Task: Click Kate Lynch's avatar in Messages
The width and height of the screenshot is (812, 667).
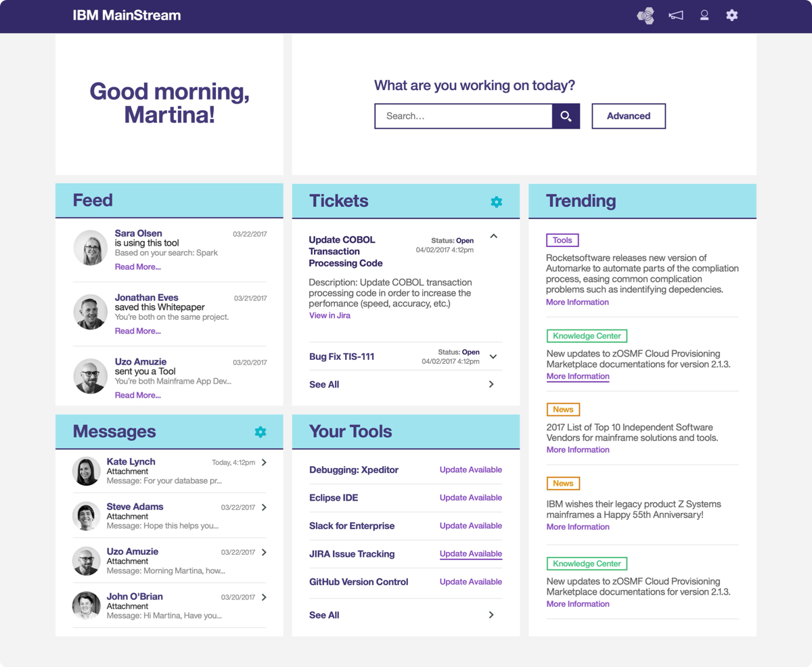Action: coord(86,471)
